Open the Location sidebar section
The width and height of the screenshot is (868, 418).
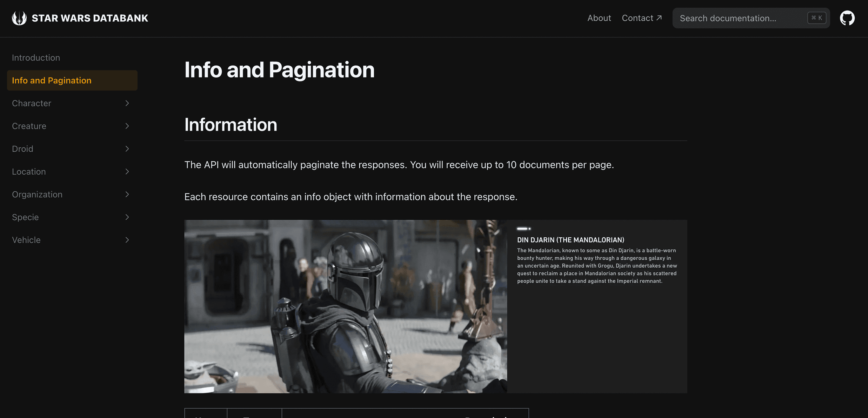pos(72,172)
